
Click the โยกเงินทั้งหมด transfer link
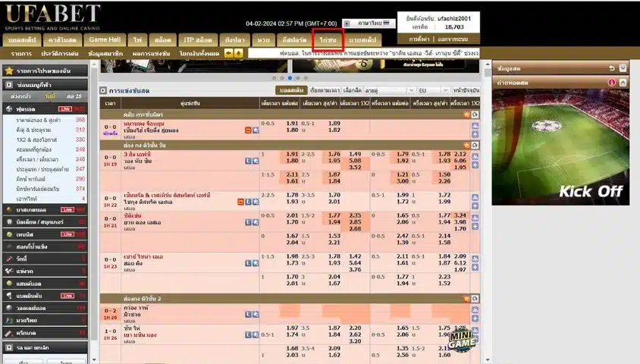coord(199,53)
